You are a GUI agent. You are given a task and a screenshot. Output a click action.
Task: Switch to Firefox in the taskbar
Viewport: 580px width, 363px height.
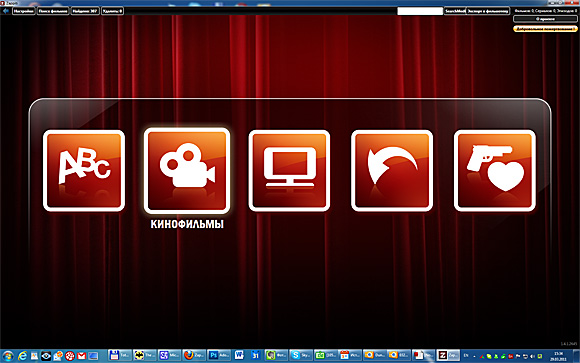point(194,355)
